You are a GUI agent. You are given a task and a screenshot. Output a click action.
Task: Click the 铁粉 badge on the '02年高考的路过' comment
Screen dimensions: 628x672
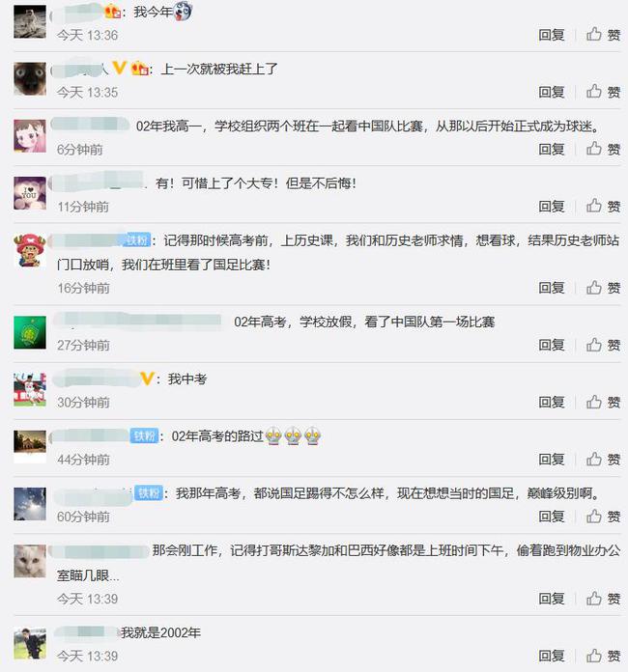pos(144,435)
